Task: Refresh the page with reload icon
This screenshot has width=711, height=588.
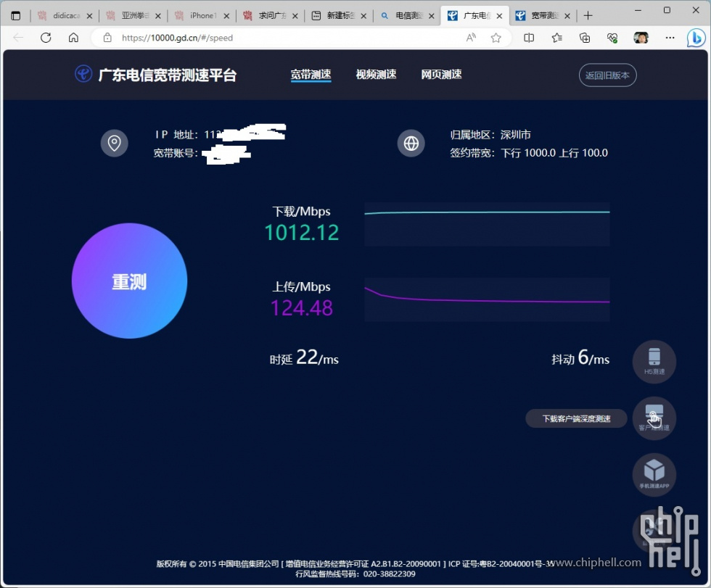Action: coord(46,38)
